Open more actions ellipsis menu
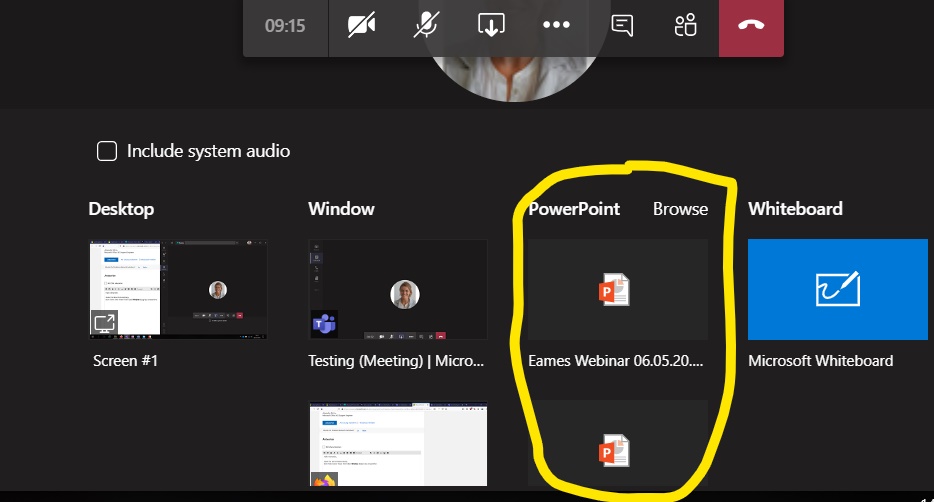This screenshot has height=502, width=934. pos(556,25)
